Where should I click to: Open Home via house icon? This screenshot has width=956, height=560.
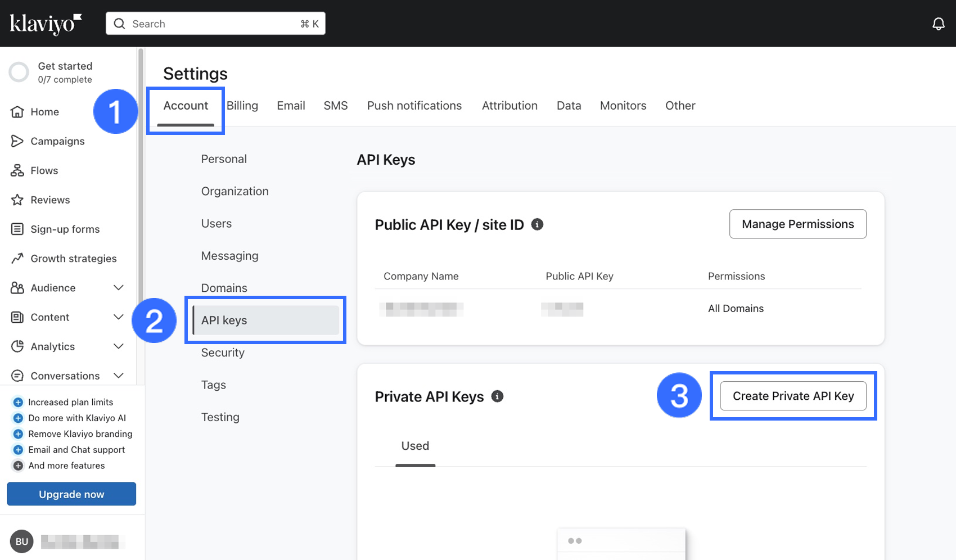pos(17,112)
